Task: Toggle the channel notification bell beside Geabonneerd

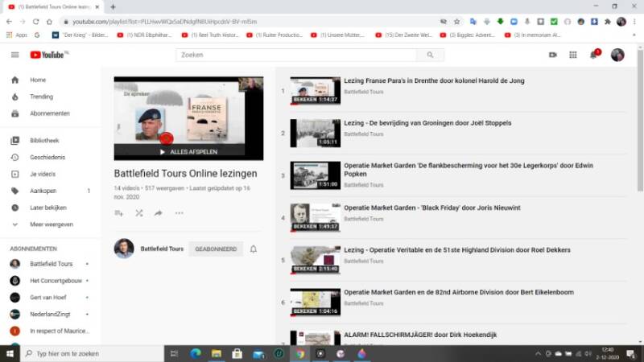Action: click(x=253, y=249)
